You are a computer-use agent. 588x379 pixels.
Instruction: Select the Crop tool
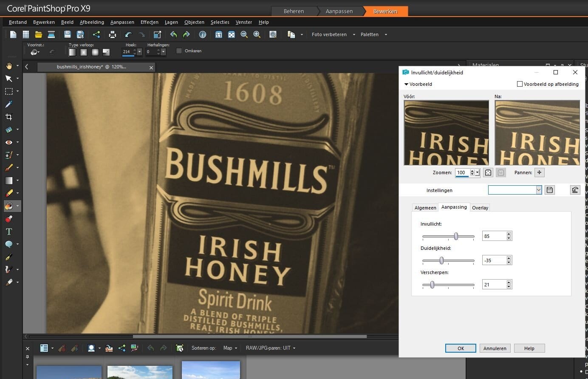(x=8, y=117)
